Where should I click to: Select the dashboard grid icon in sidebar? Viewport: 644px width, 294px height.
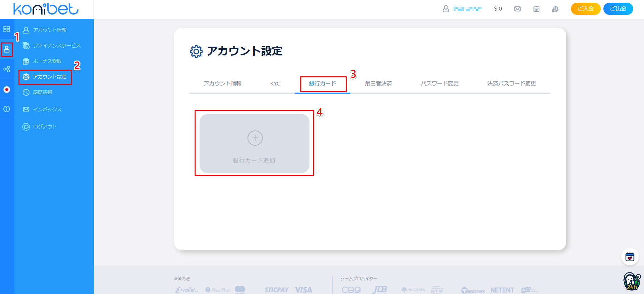tap(7, 29)
